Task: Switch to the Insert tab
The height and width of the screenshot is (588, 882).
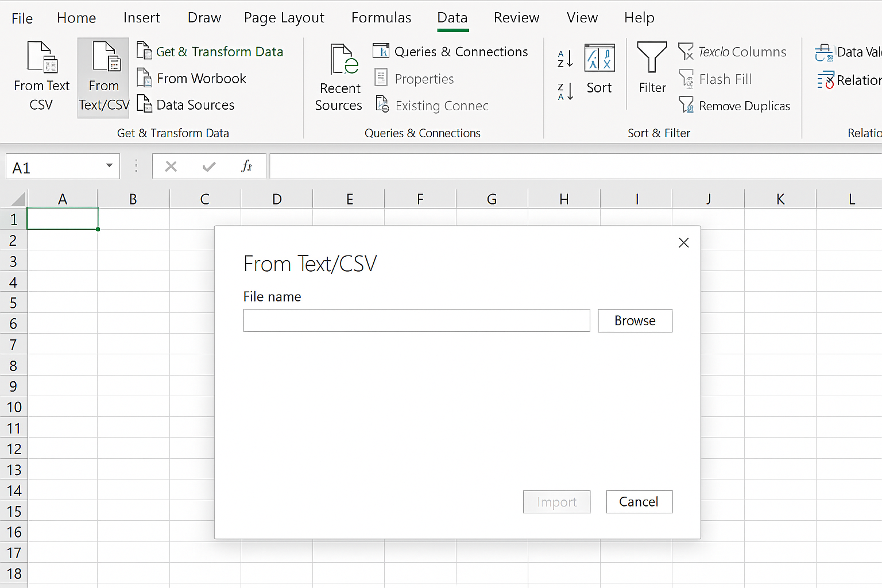Action: point(142,18)
